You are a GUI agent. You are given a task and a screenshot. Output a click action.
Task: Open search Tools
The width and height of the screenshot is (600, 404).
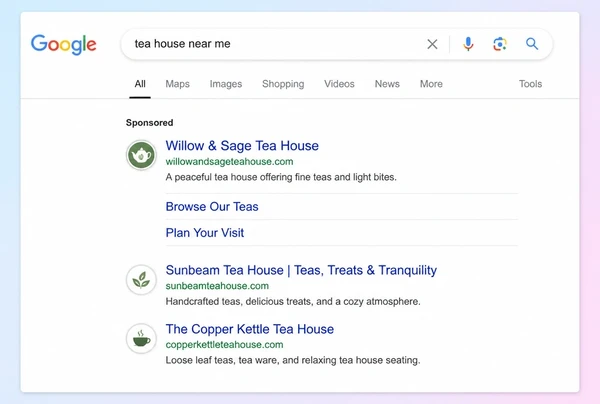point(530,84)
